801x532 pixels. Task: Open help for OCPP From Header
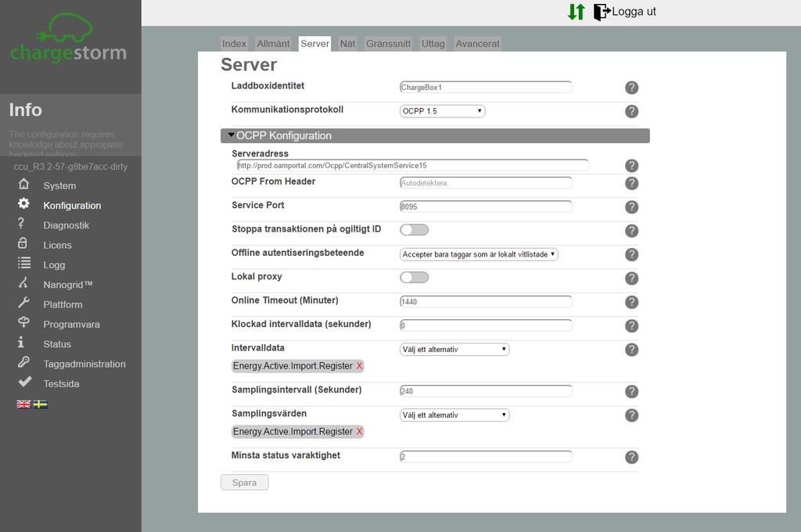(631, 183)
